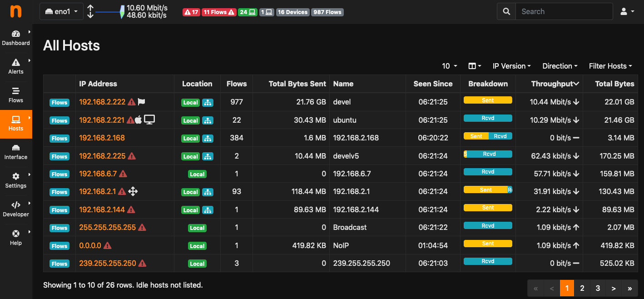The height and width of the screenshot is (299, 644).
Task: Click the search magnifier icon
Action: click(x=506, y=12)
